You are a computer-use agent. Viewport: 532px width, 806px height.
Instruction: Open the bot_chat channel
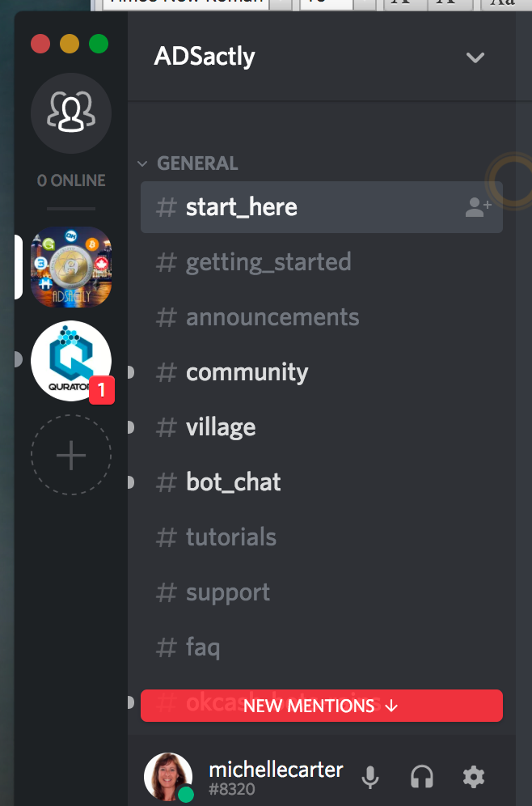coord(322,482)
